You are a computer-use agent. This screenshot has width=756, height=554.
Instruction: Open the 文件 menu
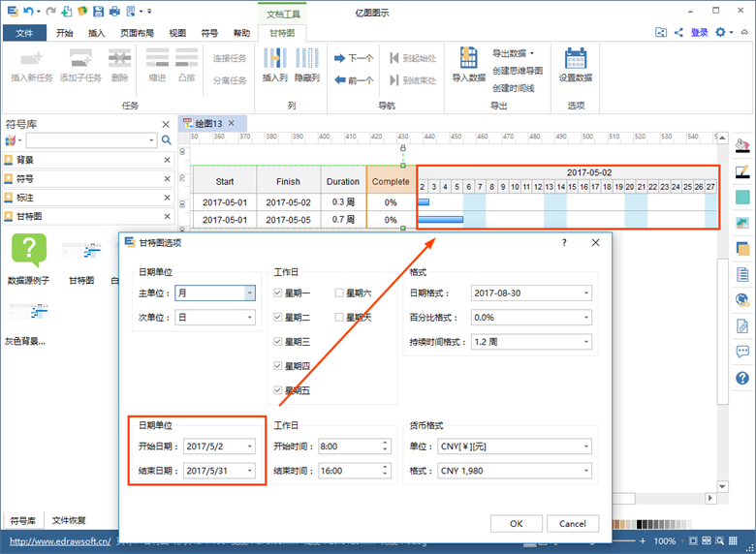(x=24, y=33)
